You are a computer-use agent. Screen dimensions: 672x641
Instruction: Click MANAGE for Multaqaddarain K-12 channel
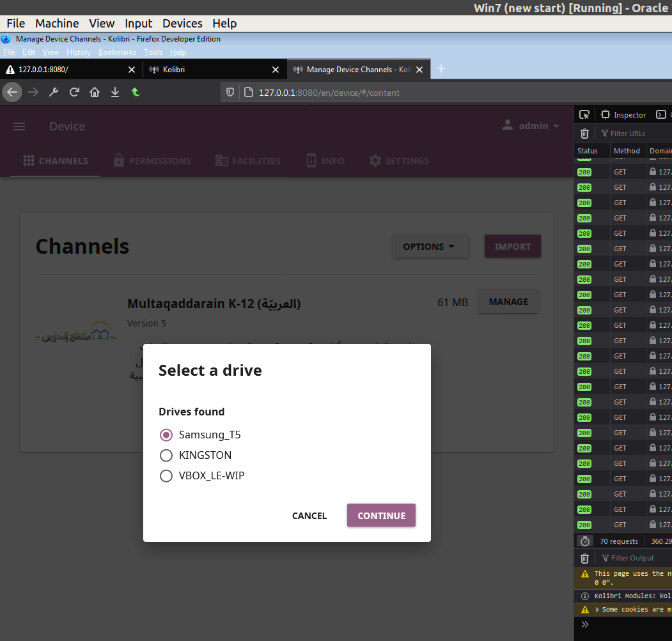[508, 302]
